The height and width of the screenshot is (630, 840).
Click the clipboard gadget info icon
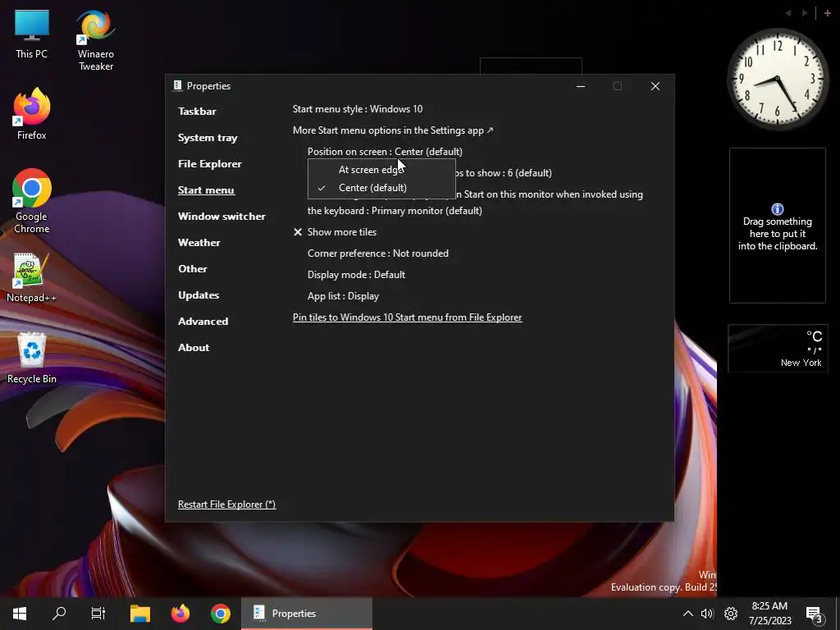click(x=778, y=209)
